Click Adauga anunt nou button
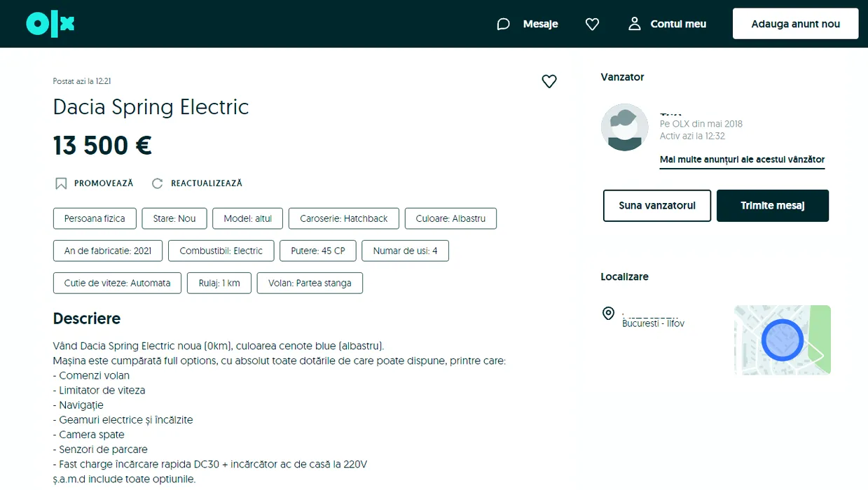This screenshot has height=490, width=868. [x=795, y=24]
